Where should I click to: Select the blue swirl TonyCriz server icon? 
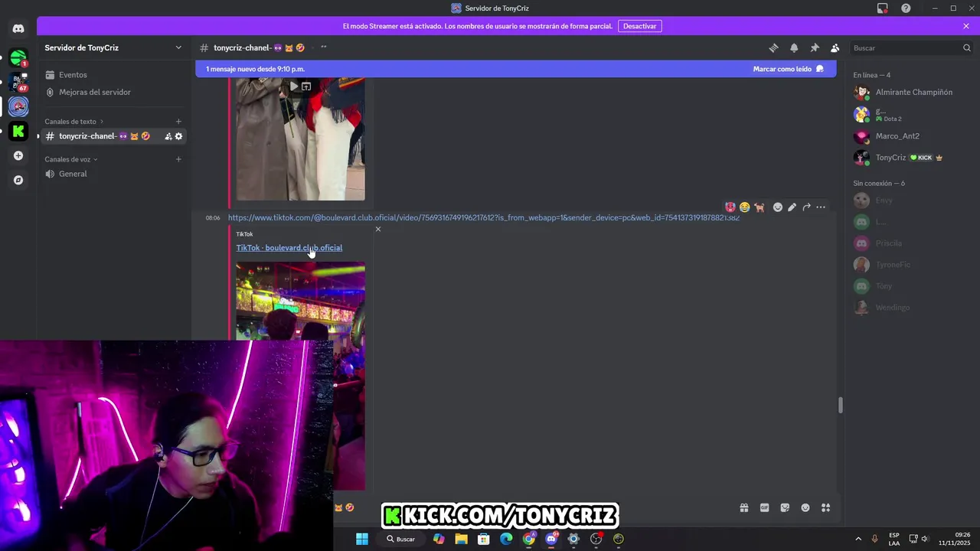coord(18,106)
